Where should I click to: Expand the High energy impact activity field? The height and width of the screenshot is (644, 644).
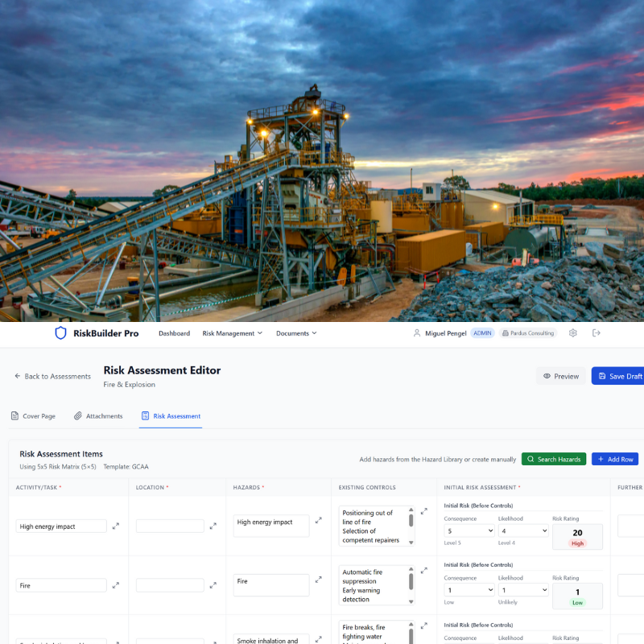click(116, 526)
